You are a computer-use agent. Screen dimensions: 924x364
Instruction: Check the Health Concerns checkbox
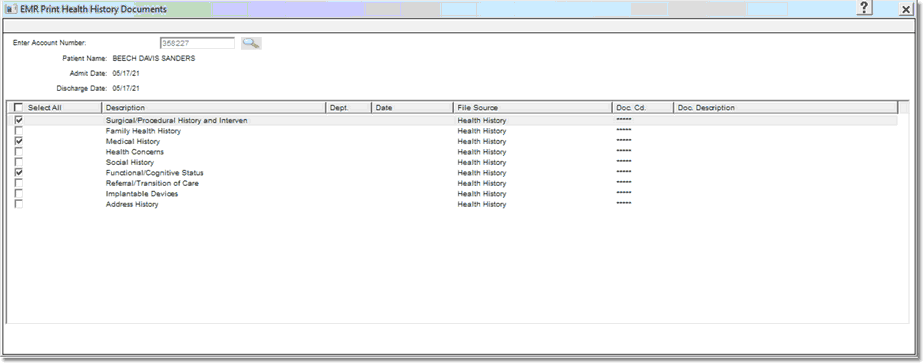pos(19,152)
